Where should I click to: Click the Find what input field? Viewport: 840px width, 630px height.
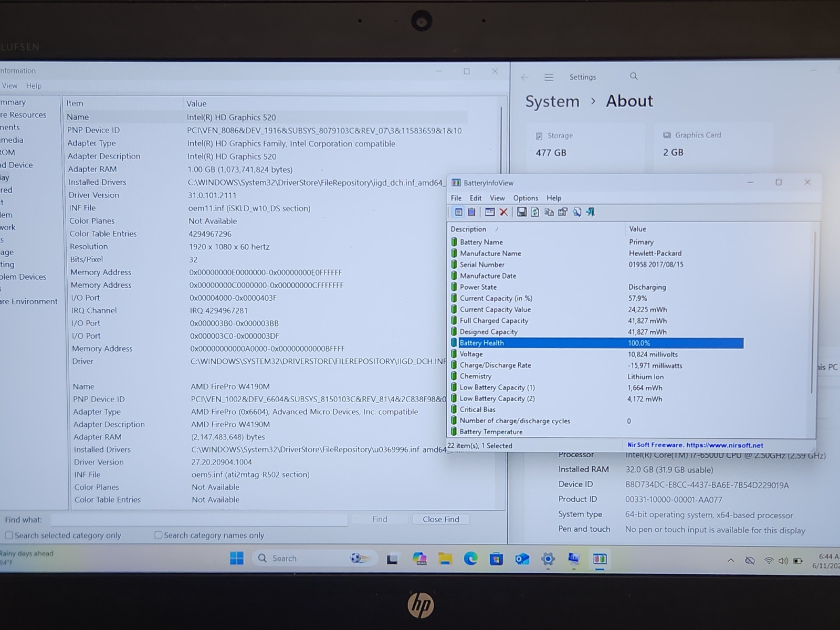coord(199,520)
